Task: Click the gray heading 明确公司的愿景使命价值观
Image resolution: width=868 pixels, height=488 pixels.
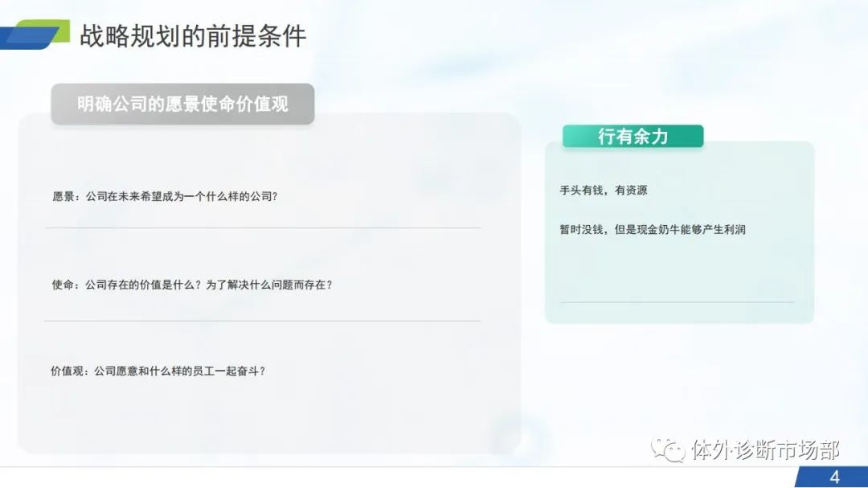Action: [x=182, y=105]
